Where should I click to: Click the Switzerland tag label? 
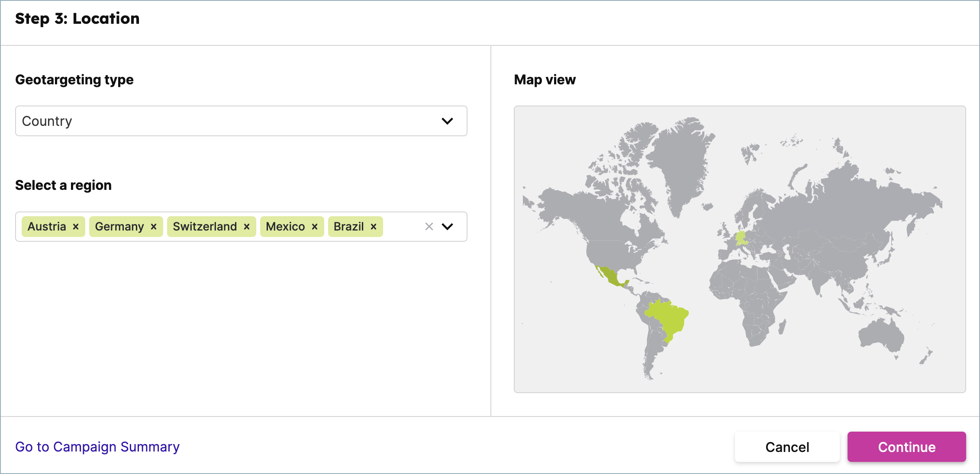(205, 227)
